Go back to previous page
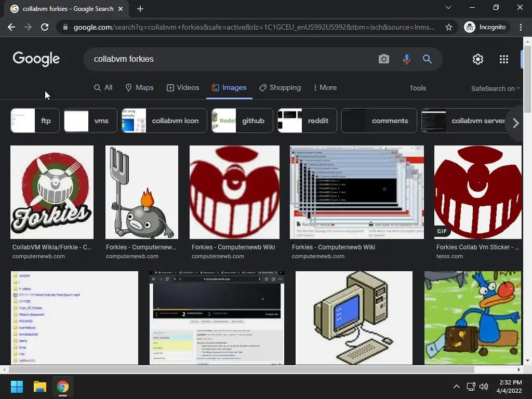532x399 pixels. point(11,27)
